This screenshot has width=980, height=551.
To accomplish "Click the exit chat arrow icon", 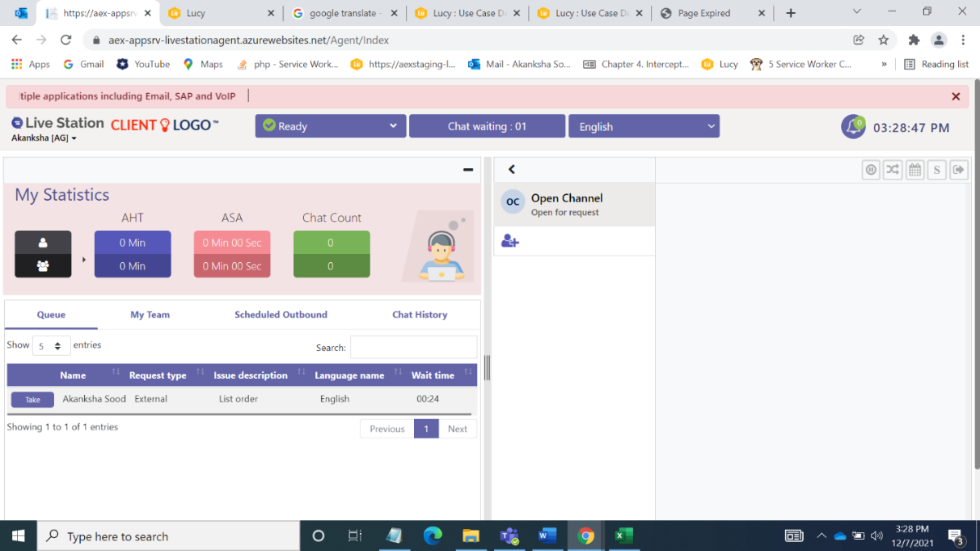I will point(958,170).
